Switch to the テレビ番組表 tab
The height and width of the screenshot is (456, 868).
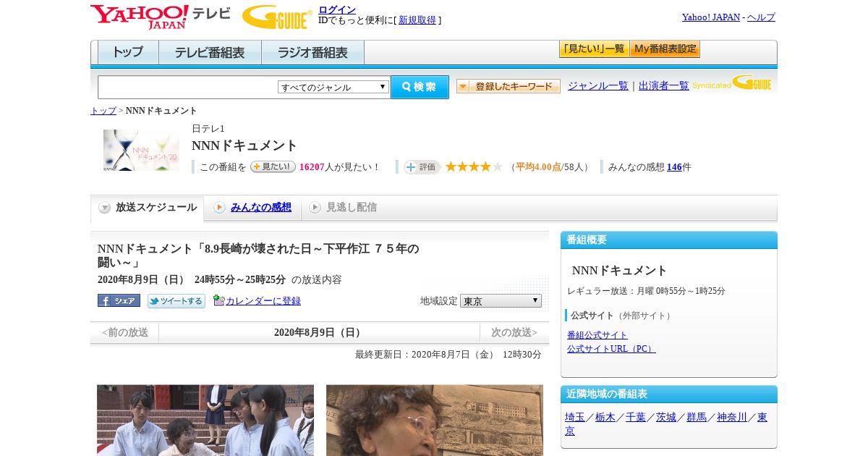click(210, 53)
